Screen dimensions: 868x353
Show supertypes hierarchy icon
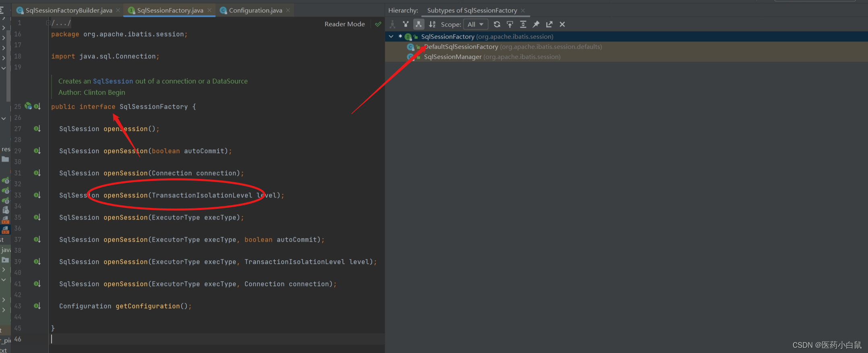click(406, 25)
